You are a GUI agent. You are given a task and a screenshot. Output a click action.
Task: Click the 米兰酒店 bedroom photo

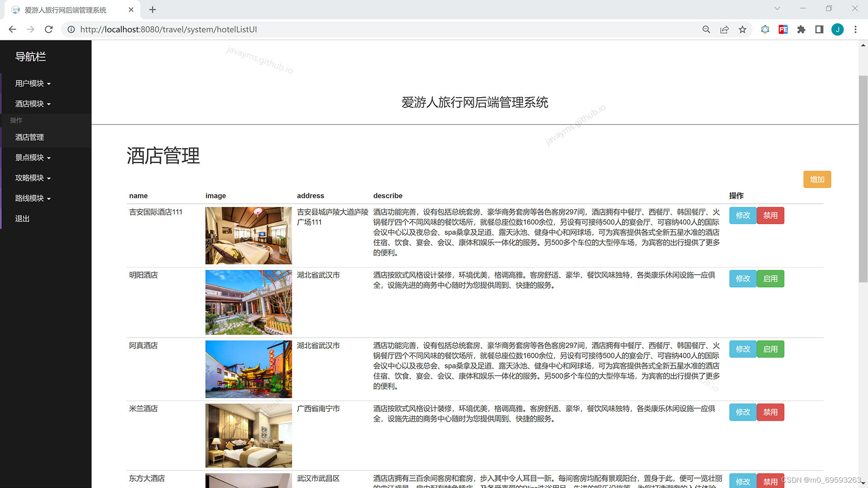click(x=249, y=436)
